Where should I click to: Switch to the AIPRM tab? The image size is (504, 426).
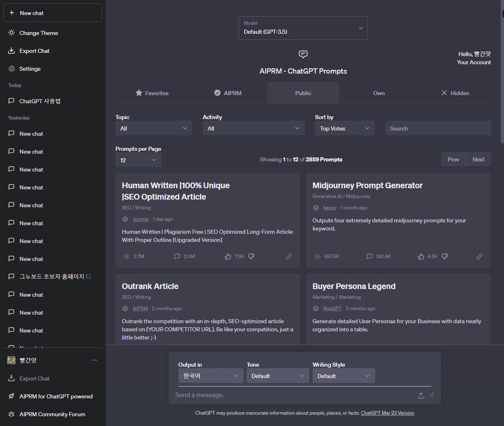228,93
